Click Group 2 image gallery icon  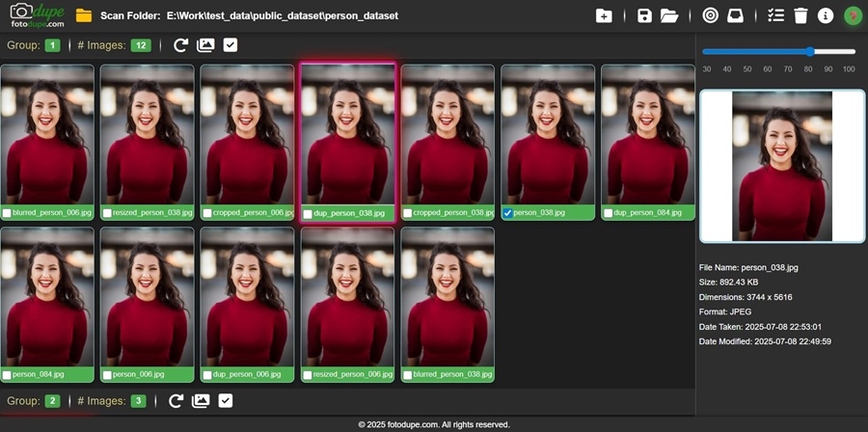(201, 401)
